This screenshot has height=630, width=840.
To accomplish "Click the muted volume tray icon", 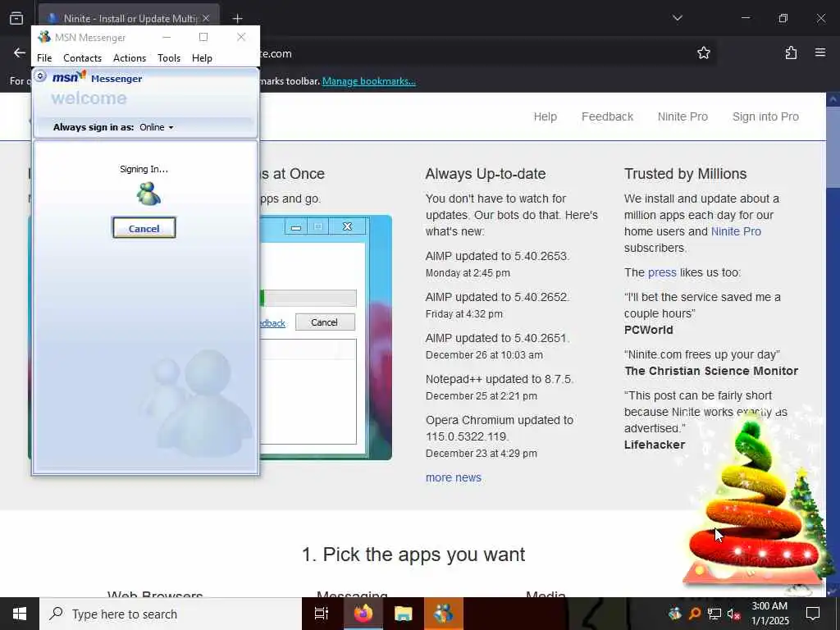I will pos(733,614).
